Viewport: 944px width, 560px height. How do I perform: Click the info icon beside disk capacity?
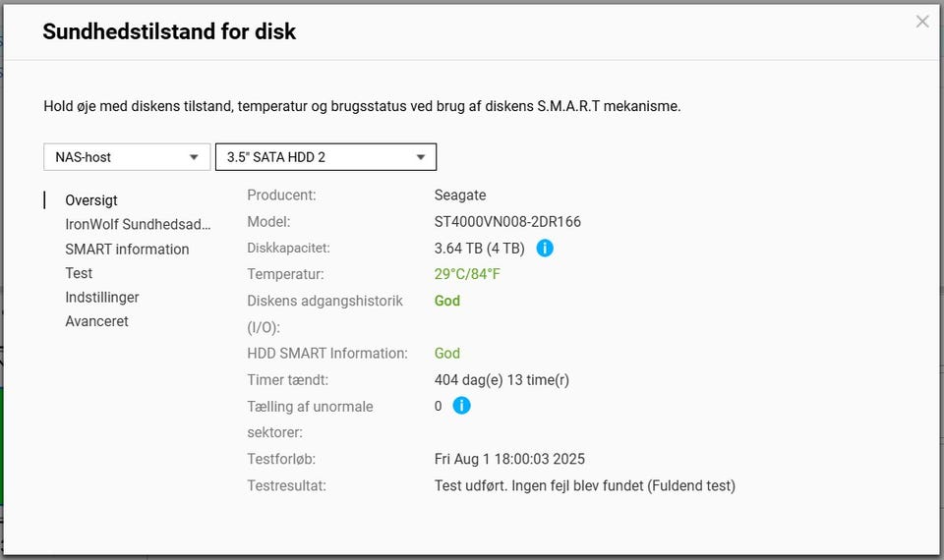[x=545, y=248]
